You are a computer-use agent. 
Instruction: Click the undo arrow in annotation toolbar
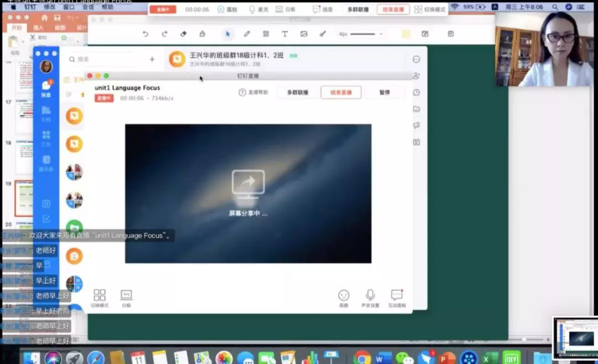coord(146,34)
